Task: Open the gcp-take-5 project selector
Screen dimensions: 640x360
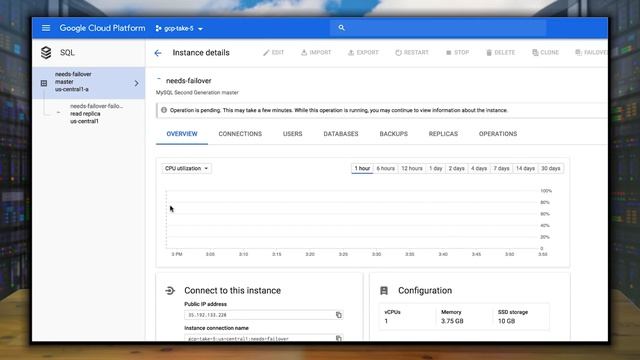Action: pos(179,29)
